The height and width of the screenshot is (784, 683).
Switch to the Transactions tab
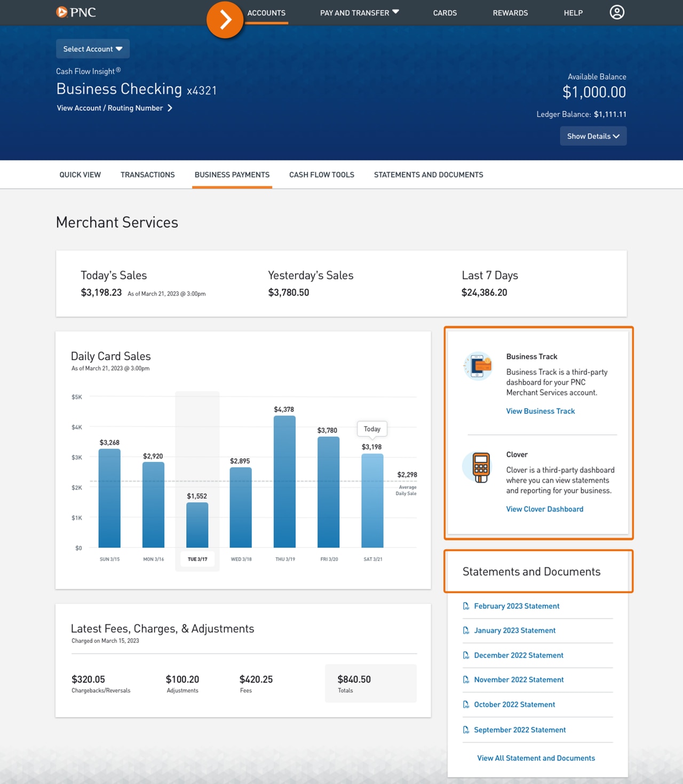148,174
